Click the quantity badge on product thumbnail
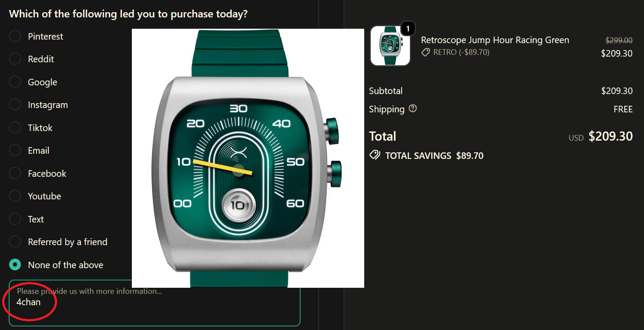Screen dimensions: 644x330 pos(408,29)
